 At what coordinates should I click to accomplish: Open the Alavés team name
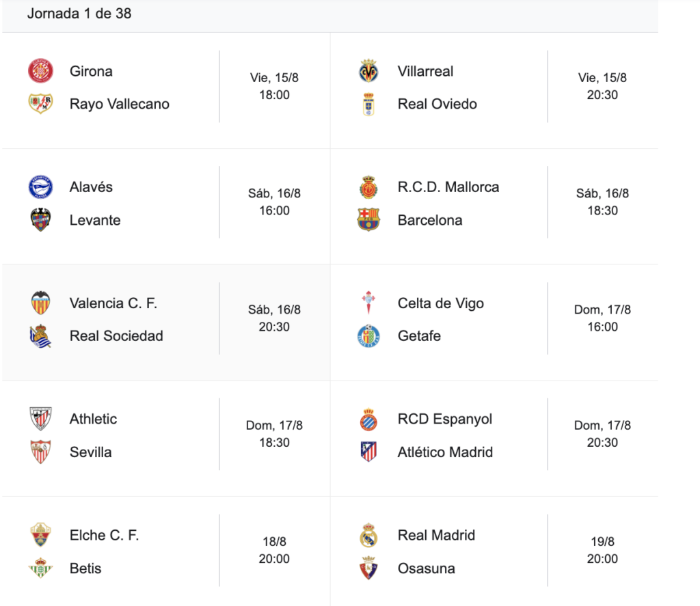pos(91,187)
